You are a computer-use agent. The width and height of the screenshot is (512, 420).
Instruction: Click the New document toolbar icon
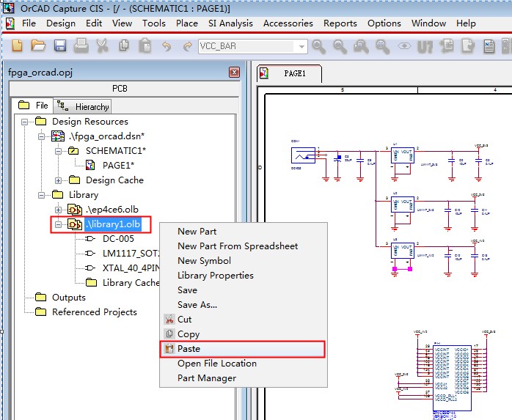pos(17,45)
